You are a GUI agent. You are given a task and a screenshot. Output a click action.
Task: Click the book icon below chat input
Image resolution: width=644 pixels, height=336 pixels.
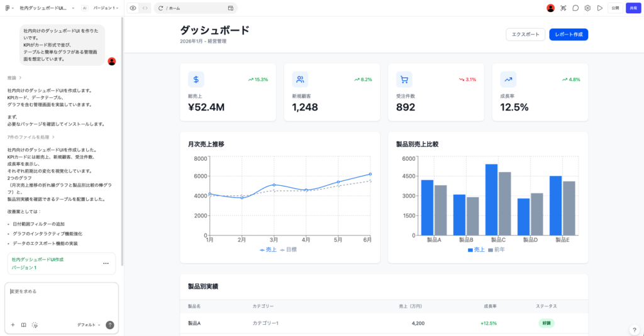(x=24, y=325)
